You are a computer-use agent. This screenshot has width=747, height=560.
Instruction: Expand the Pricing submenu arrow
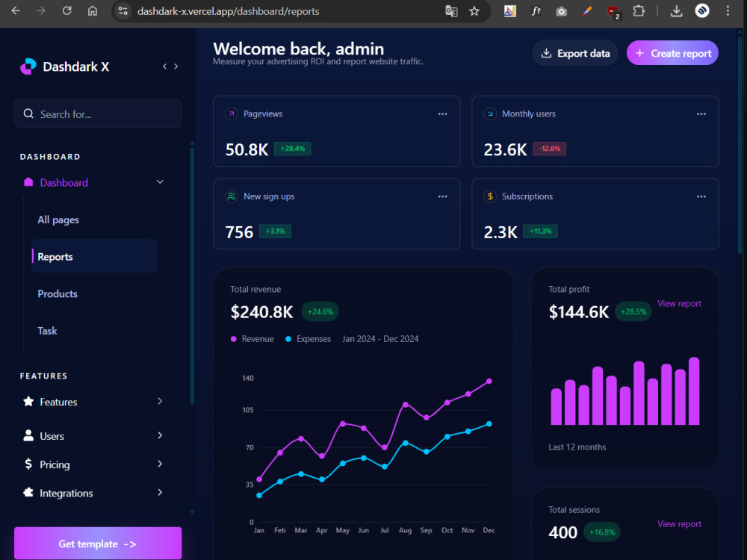tap(160, 464)
